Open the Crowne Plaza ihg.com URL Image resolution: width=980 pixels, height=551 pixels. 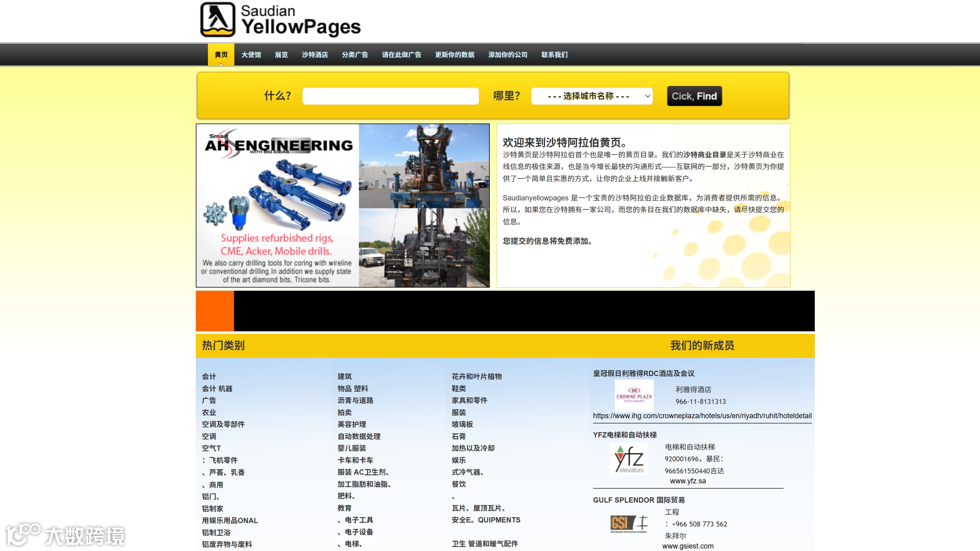coord(702,416)
